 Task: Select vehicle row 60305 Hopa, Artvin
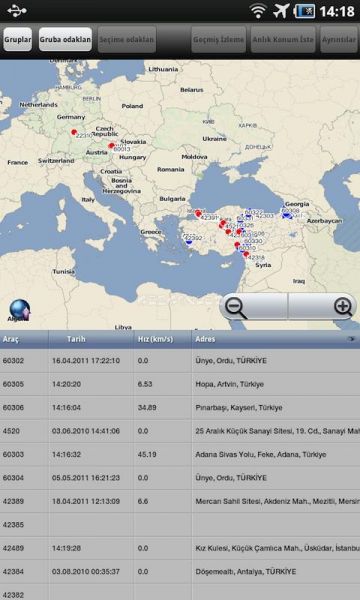[180, 384]
